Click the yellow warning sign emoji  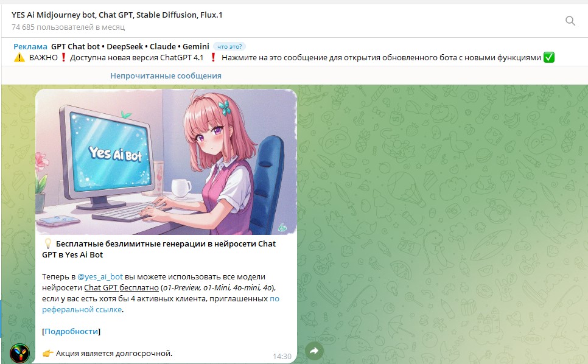19,58
